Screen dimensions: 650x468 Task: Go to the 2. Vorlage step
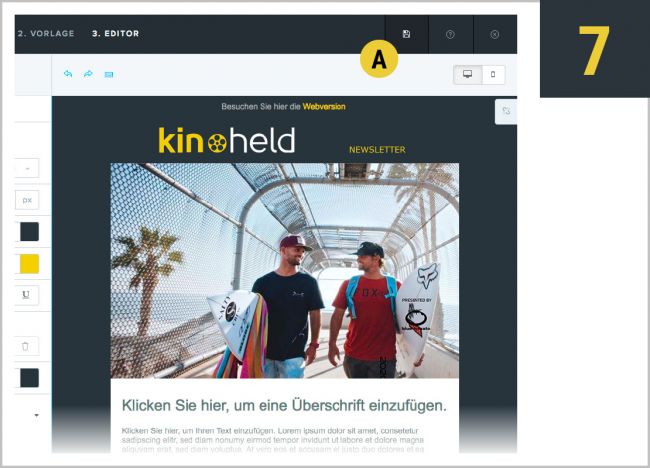click(46, 34)
